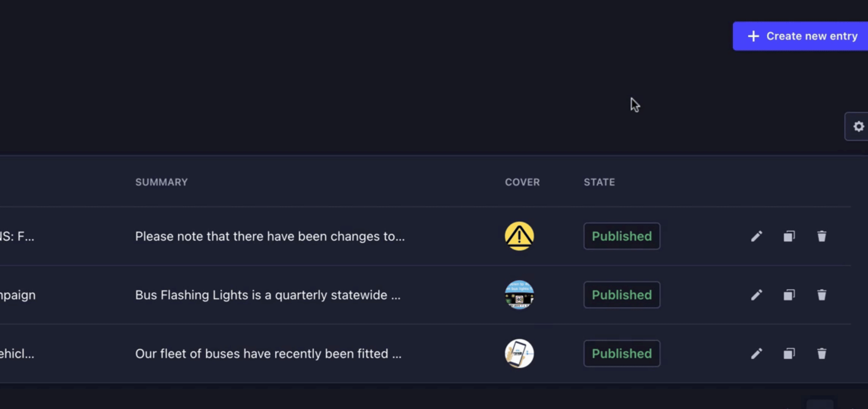Image resolution: width=868 pixels, height=409 pixels.
Task: Click the Create new entry button
Action: pos(801,36)
